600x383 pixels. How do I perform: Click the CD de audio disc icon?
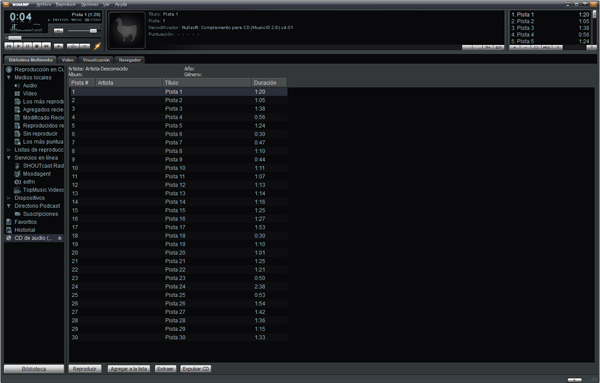(9, 238)
